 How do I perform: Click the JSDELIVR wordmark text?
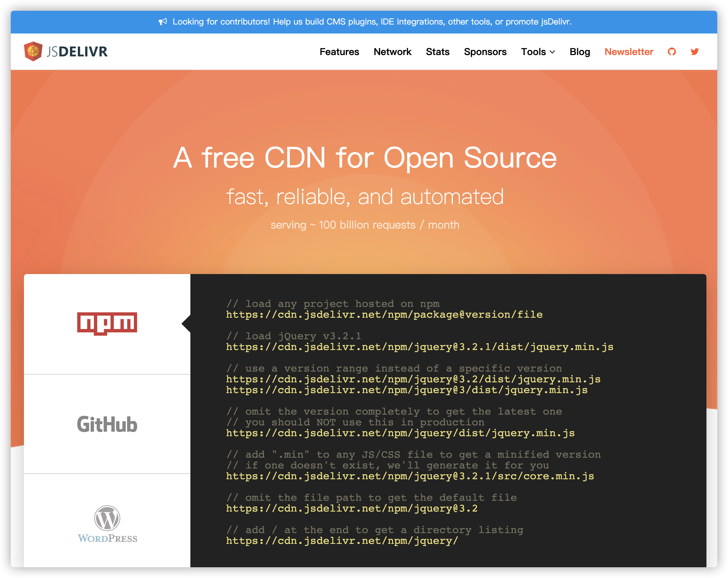coord(77,52)
